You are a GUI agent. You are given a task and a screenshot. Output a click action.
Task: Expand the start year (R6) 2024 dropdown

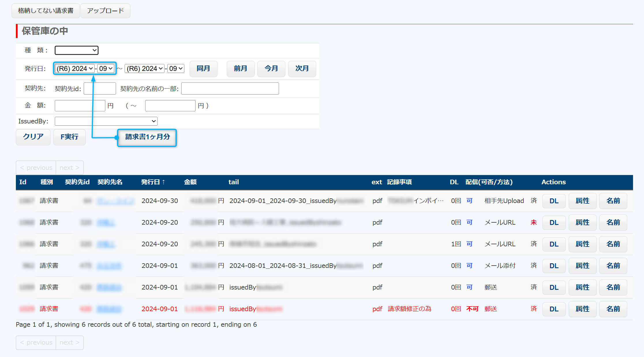pyautogui.click(x=75, y=69)
